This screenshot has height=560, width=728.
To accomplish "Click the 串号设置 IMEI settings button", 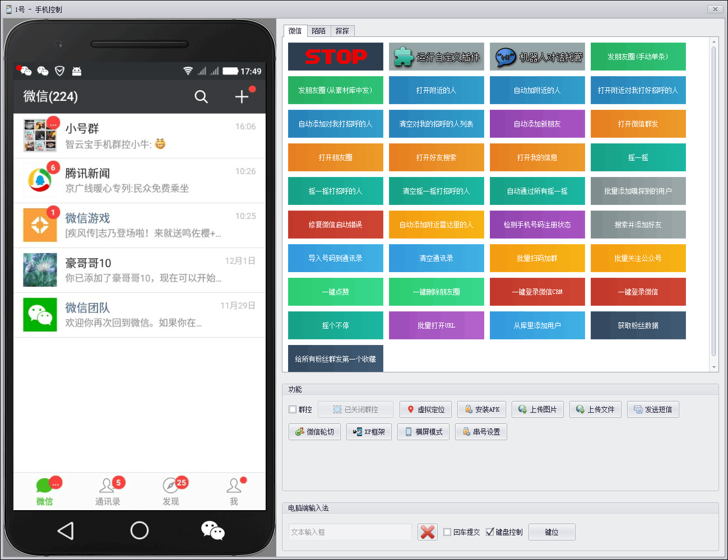I will click(x=481, y=432).
